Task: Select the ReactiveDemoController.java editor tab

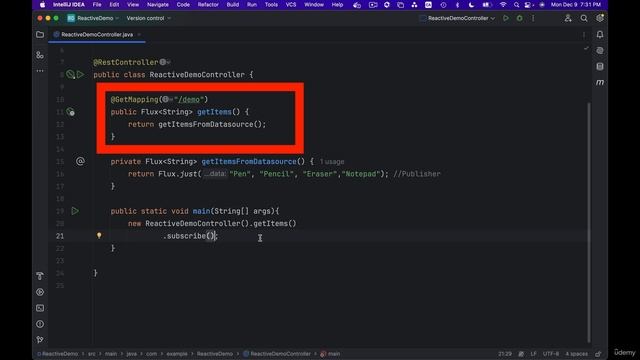Action: click(x=97, y=35)
